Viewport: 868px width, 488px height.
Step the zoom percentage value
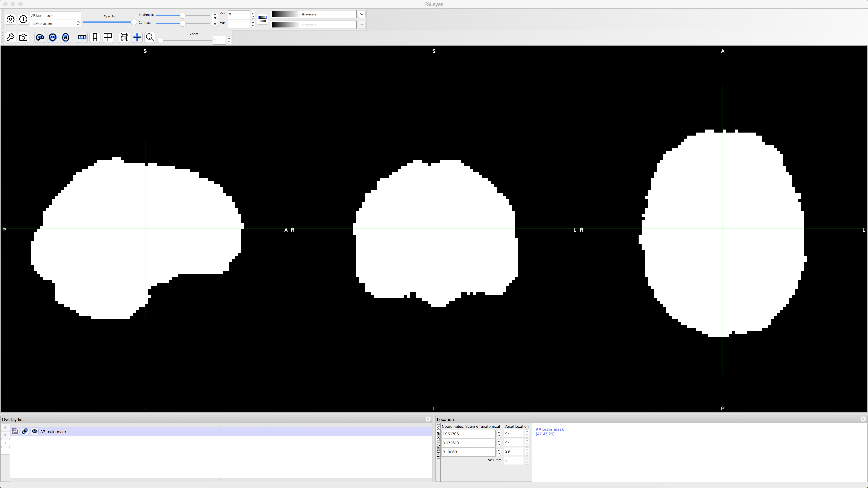pos(229,40)
